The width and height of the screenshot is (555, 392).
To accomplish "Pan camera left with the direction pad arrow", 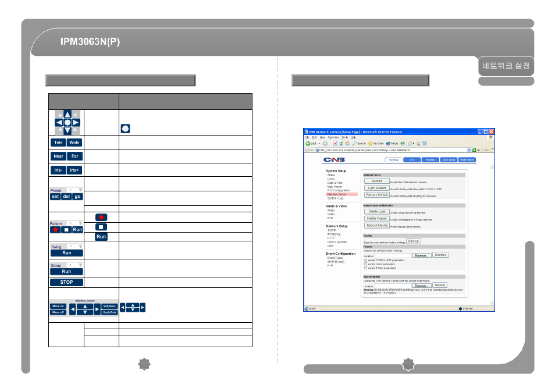I will click(x=59, y=122).
